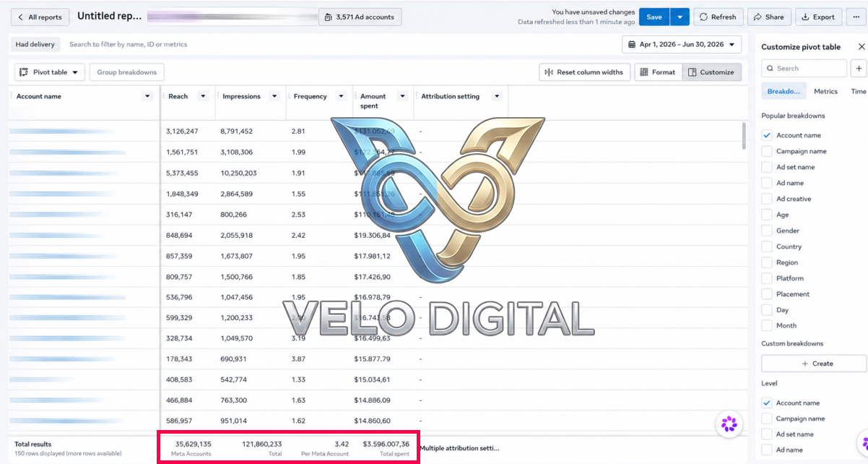Enable the Day breakdown
The height and width of the screenshot is (464, 868).
tap(767, 310)
